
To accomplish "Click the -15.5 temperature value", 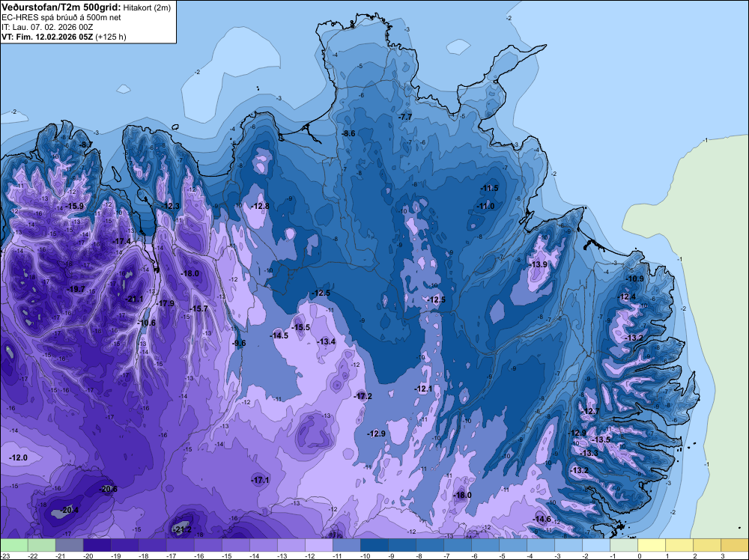I will tap(300, 327).
